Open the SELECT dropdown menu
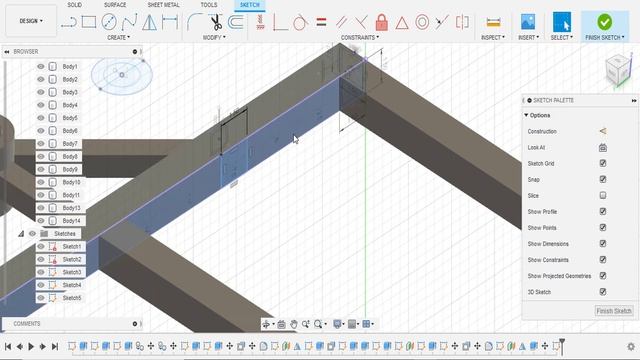Viewport: 640px width, 360px height. pos(562,38)
